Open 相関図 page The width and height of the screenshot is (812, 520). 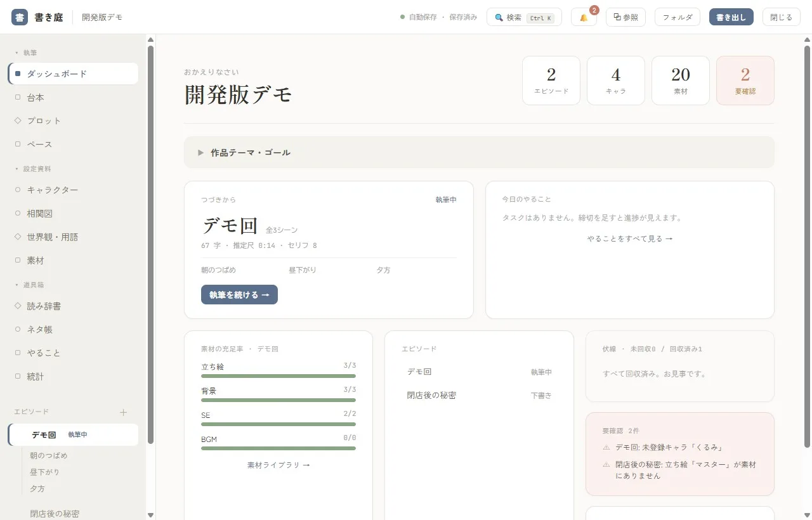(x=73, y=213)
